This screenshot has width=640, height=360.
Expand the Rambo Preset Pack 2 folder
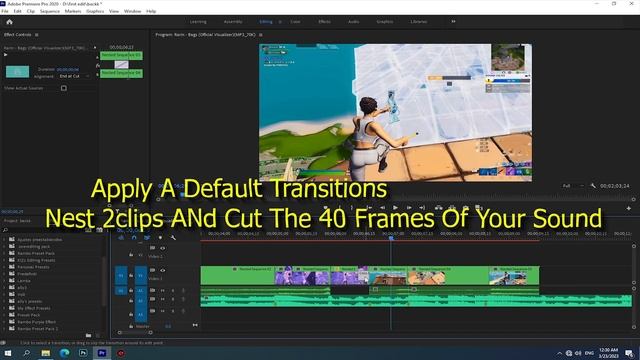4,329
